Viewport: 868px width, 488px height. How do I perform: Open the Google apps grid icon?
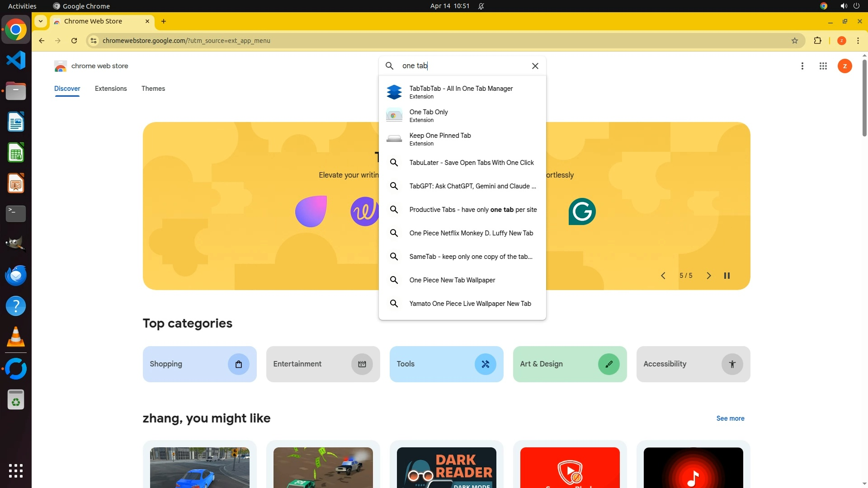pyautogui.click(x=823, y=66)
